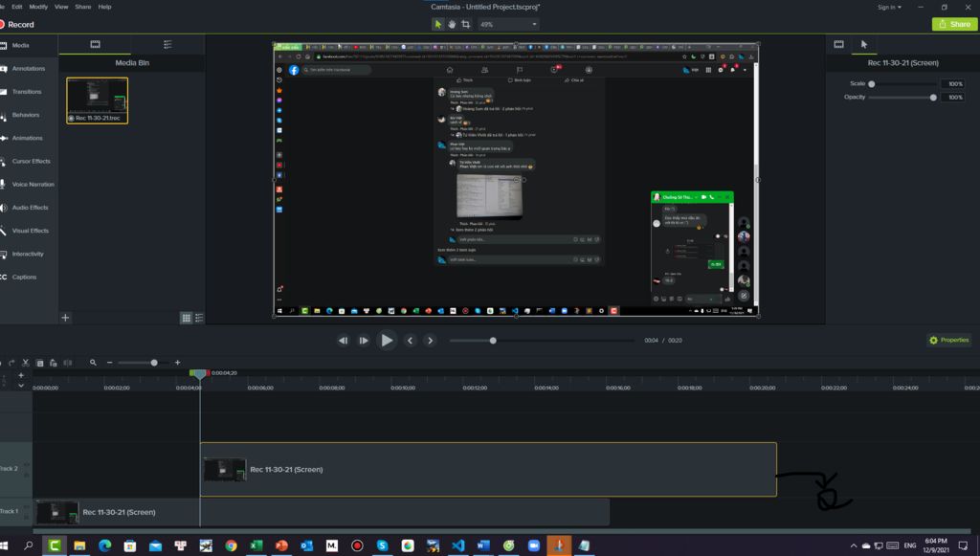Open the Voice Narration panel

pos(29,185)
